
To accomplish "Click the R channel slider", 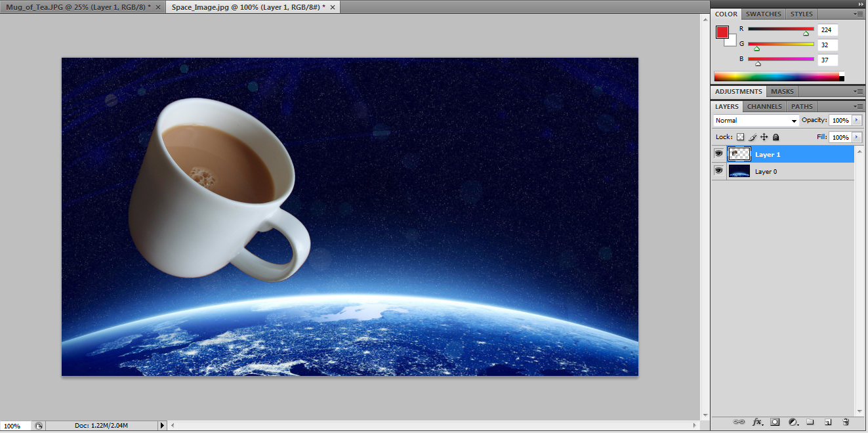I will pyautogui.click(x=781, y=30).
